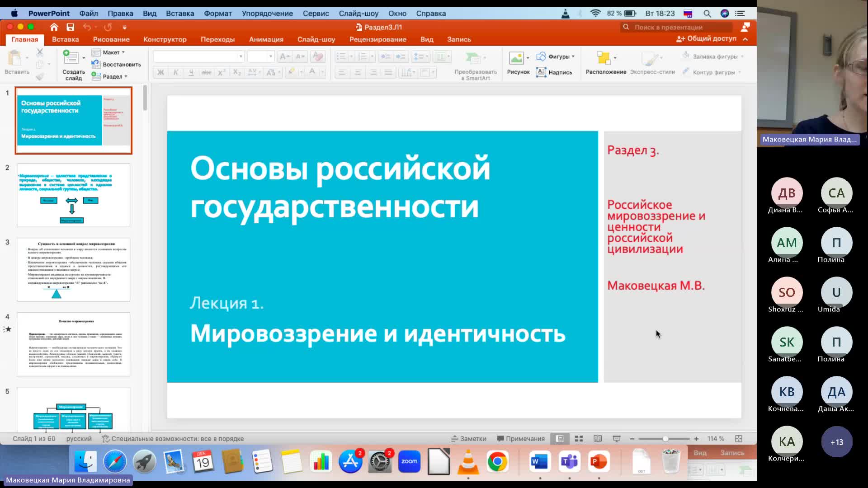Open Microsoft Teams in the Dock
The image size is (868, 488).
pyautogui.click(x=569, y=462)
